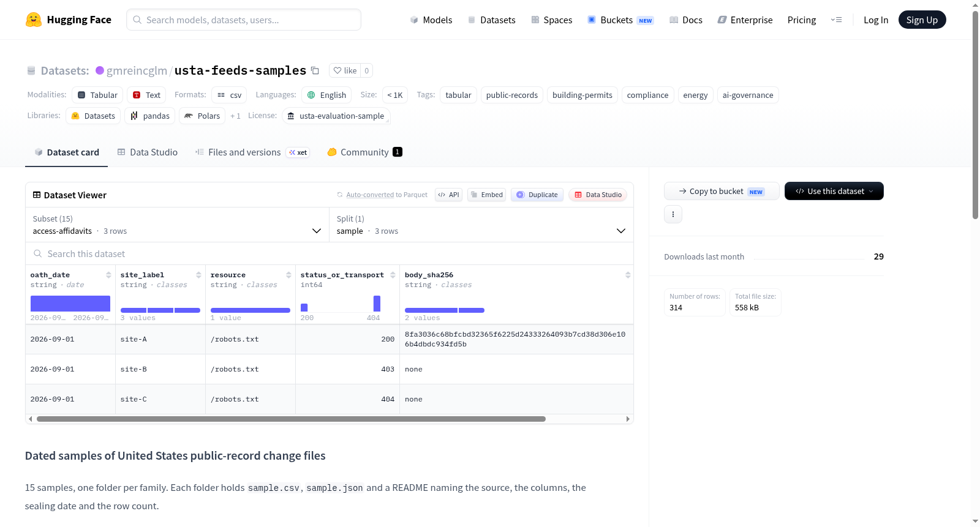Open the Community tab
This screenshot has height=527, width=980.
364,152
